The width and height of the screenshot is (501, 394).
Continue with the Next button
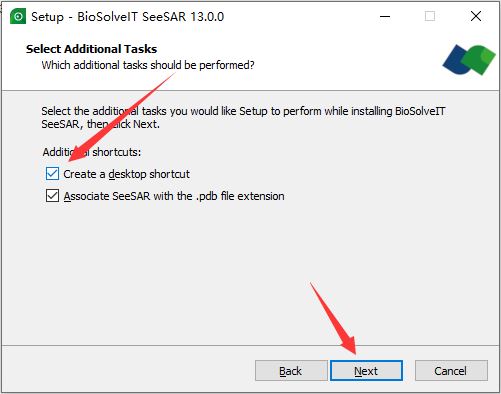click(x=366, y=371)
